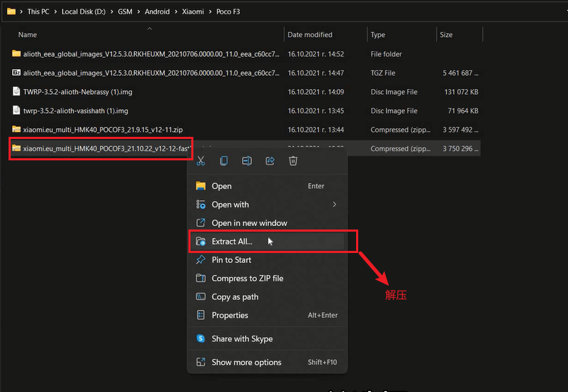Expand chevron after GSM breadcrumb
The image size is (568, 392).
click(138, 11)
